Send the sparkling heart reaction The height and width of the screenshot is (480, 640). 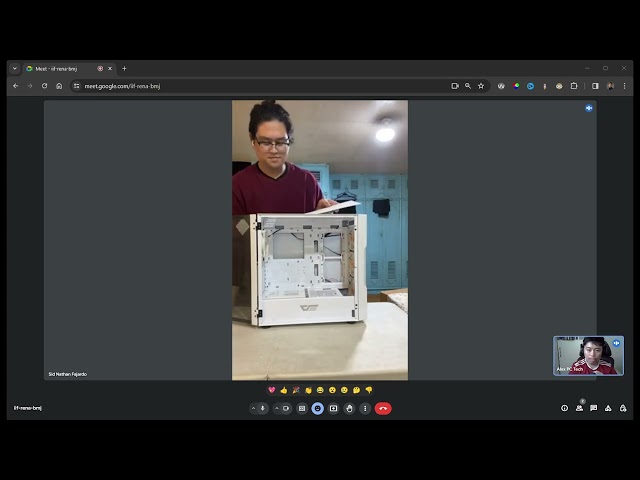[x=272, y=390]
